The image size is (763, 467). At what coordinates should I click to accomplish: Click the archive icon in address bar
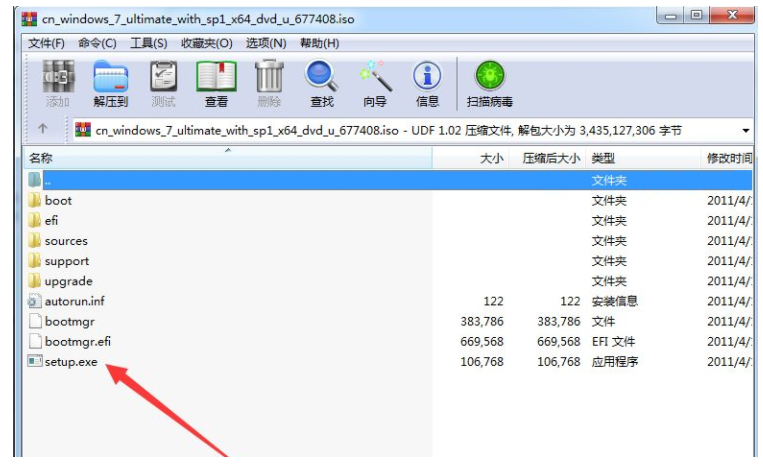click(x=83, y=130)
